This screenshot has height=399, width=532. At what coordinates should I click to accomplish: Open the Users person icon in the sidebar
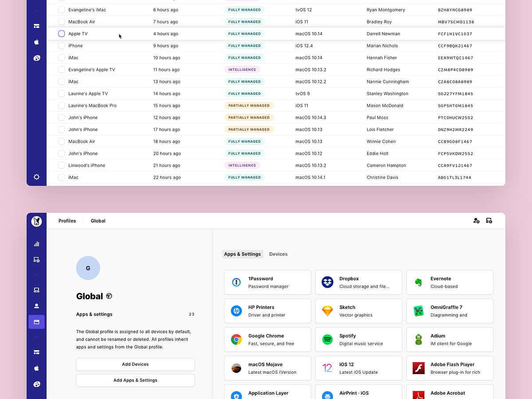pos(36,305)
